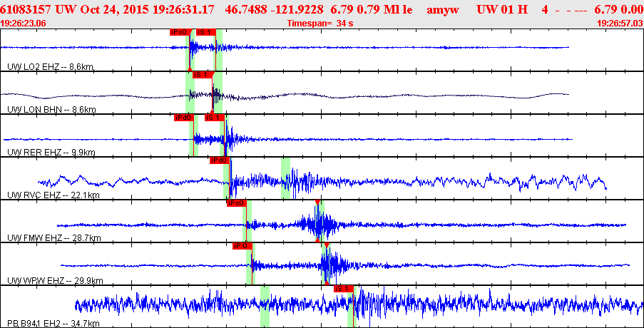The height and width of the screenshot is (328, 644).
Task: Click the unlabeled red triangle marker on WPW trace
Action: [327, 245]
